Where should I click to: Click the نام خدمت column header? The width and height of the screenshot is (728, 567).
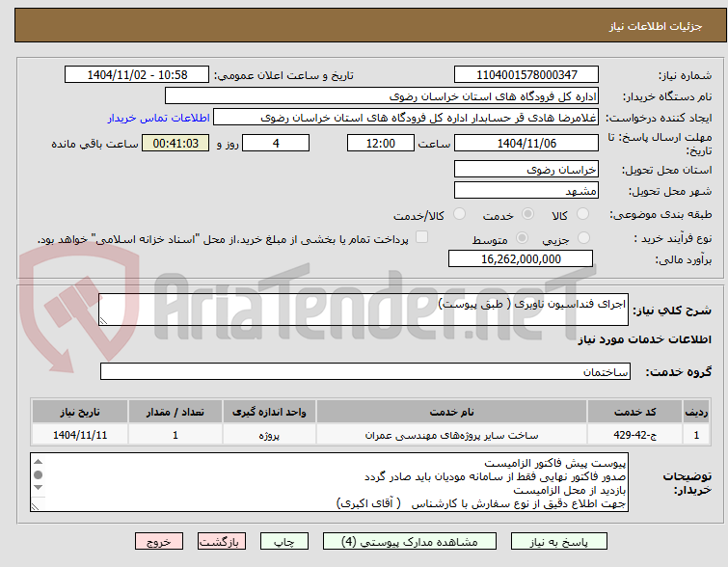coord(452,412)
